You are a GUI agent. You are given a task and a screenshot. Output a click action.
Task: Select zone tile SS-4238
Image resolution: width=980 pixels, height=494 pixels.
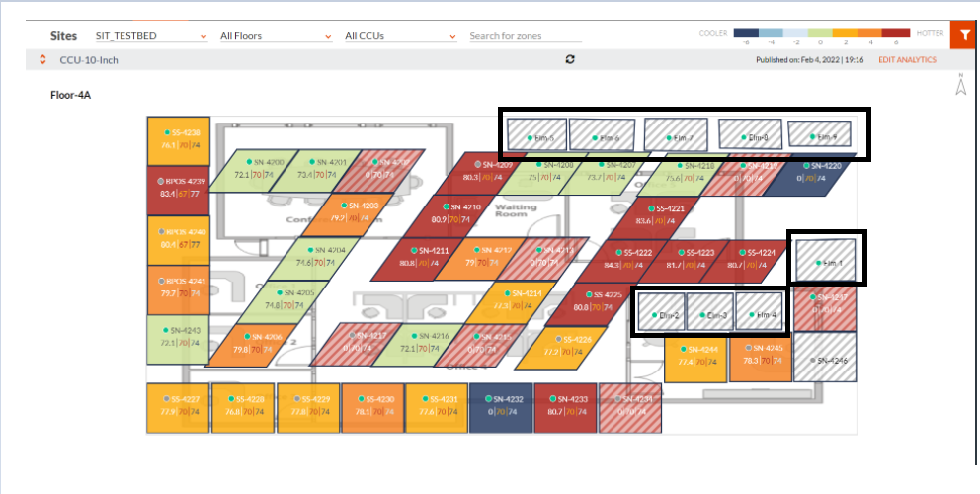coord(178,140)
